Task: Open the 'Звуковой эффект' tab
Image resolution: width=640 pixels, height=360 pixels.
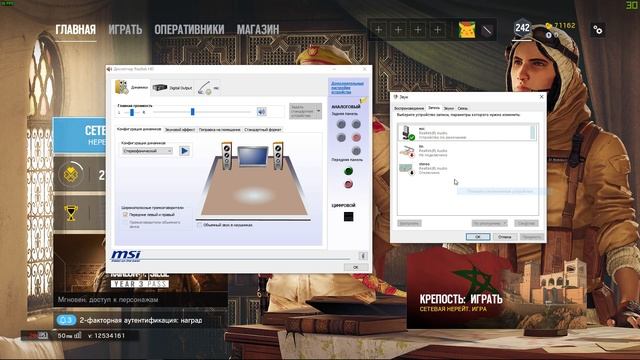Action: [180, 130]
